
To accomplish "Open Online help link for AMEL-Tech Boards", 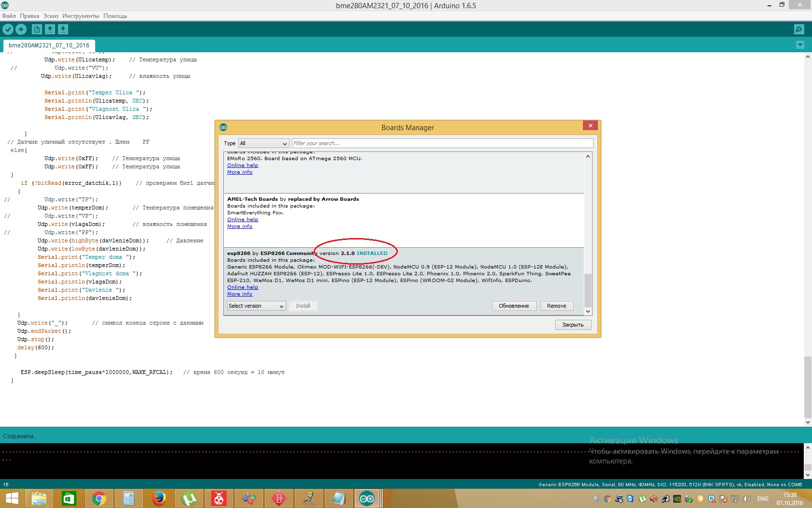I will (243, 220).
